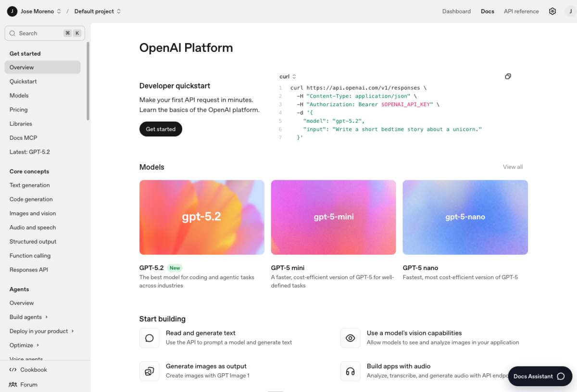577x392 pixels.
Task: Open the settings gear
Action: pos(552,11)
